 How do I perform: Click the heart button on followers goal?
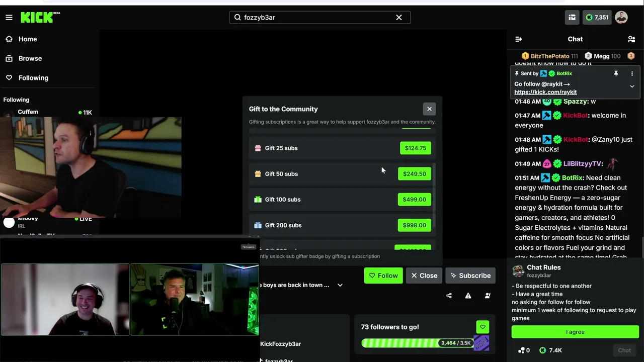coord(482,327)
